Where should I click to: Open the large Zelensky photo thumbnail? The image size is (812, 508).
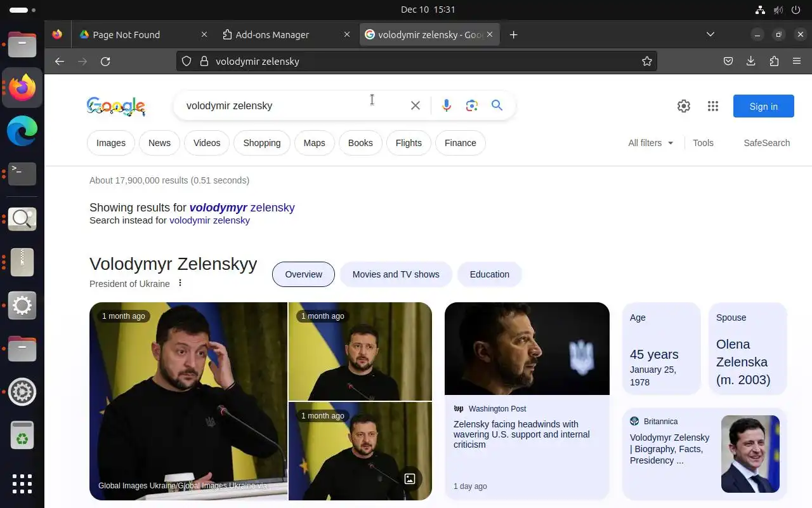[x=188, y=401]
